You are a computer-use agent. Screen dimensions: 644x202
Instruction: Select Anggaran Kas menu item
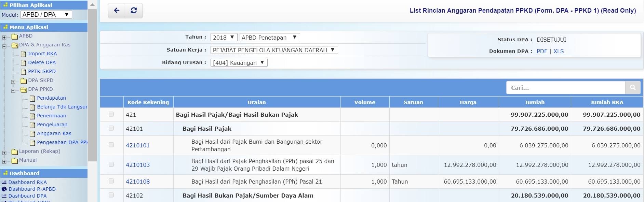pyautogui.click(x=54, y=133)
